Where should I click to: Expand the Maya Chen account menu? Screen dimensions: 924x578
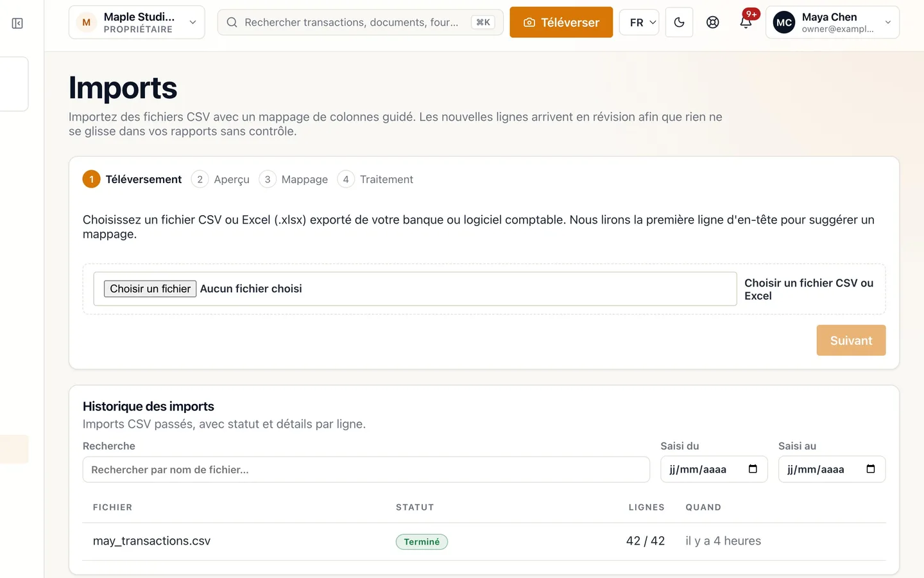(x=832, y=22)
